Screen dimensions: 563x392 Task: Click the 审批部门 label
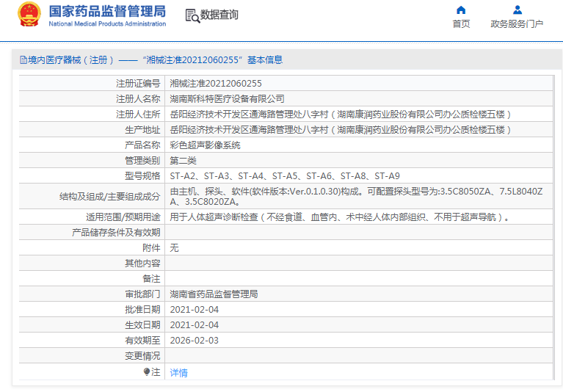[142, 294]
